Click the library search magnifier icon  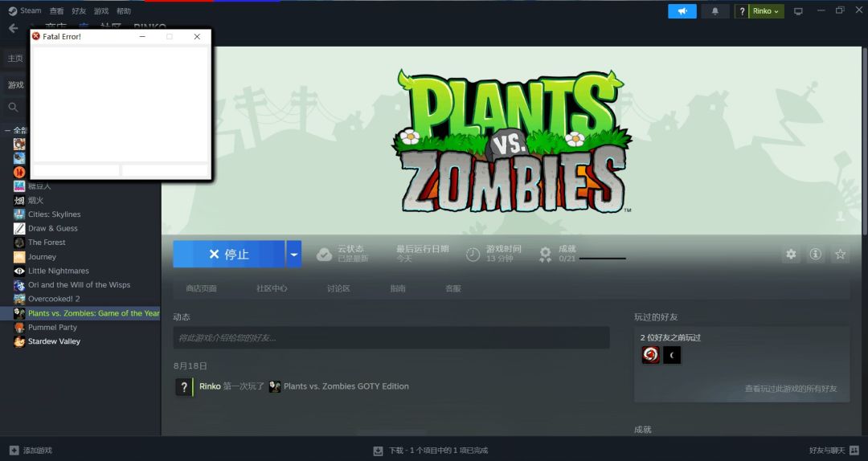pyautogui.click(x=14, y=108)
